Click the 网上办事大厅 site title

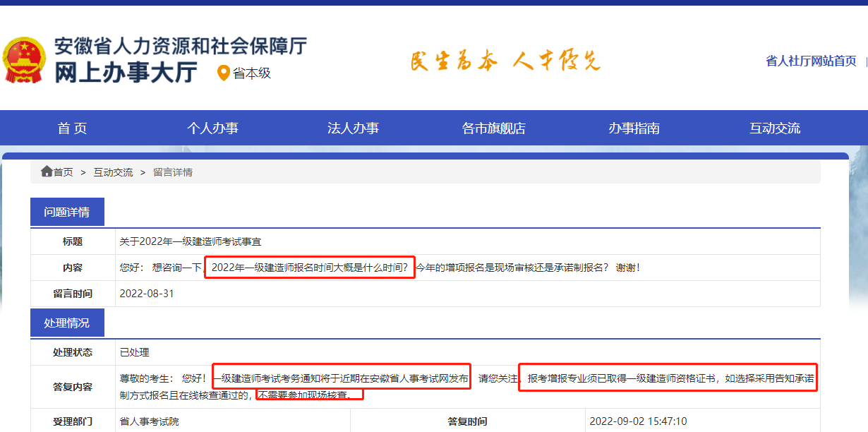pyautogui.click(x=126, y=72)
